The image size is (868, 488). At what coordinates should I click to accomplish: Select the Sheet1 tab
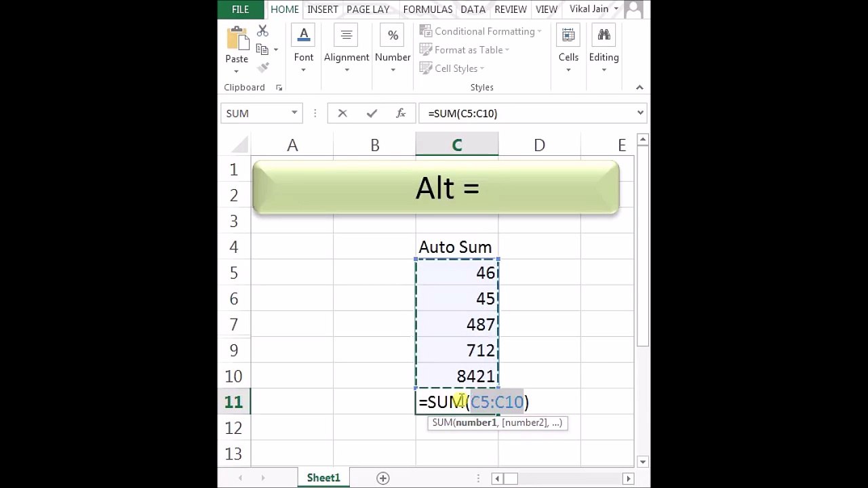click(x=323, y=478)
